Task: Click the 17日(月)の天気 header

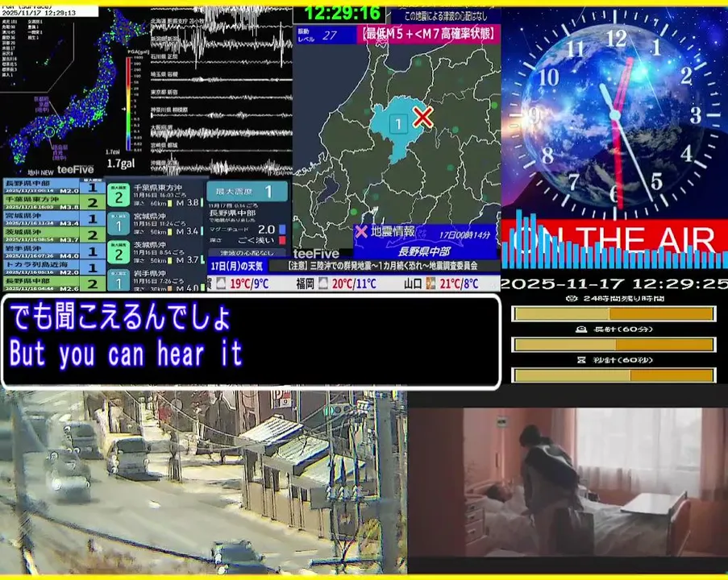Action: point(237,266)
